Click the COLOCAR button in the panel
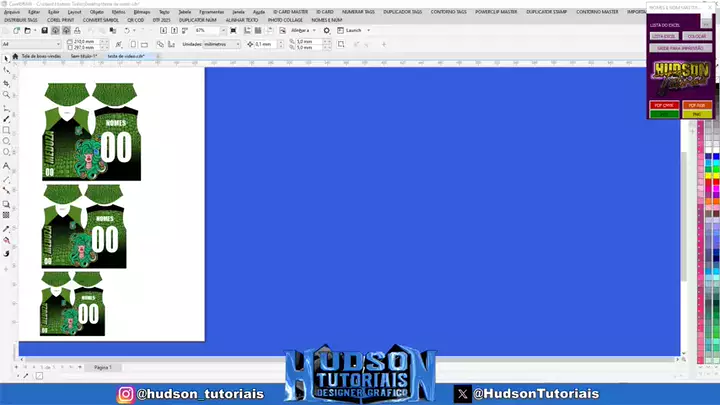Viewport: 720px width, 405px height. (x=697, y=36)
